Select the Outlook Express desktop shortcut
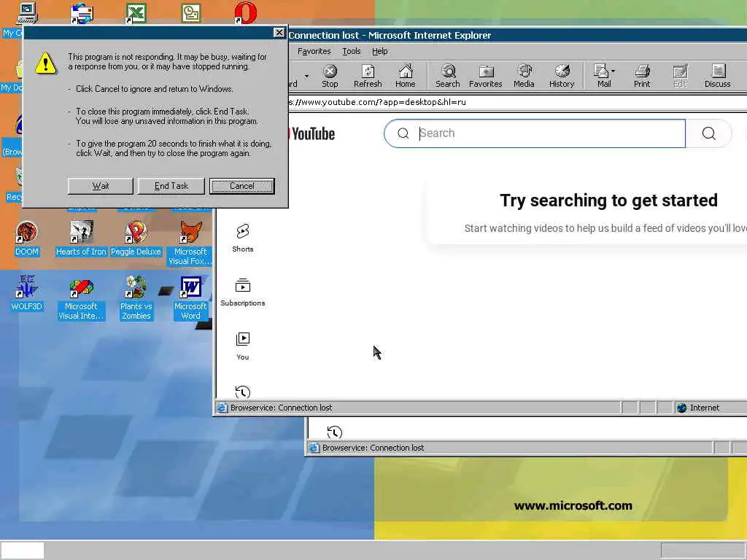The height and width of the screenshot is (560, 747). (x=82, y=13)
